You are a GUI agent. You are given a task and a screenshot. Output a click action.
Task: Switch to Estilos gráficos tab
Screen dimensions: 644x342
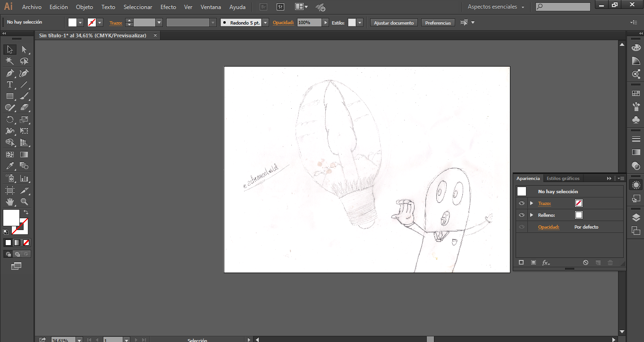[x=563, y=179]
